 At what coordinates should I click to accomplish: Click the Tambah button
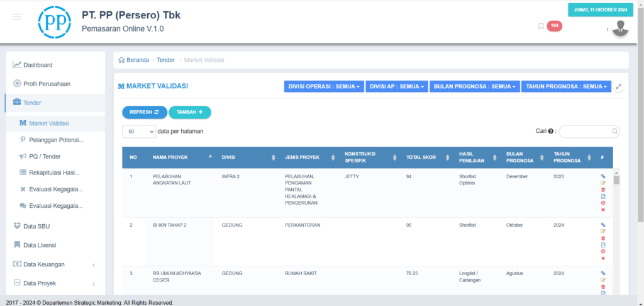(x=189, y=112)
